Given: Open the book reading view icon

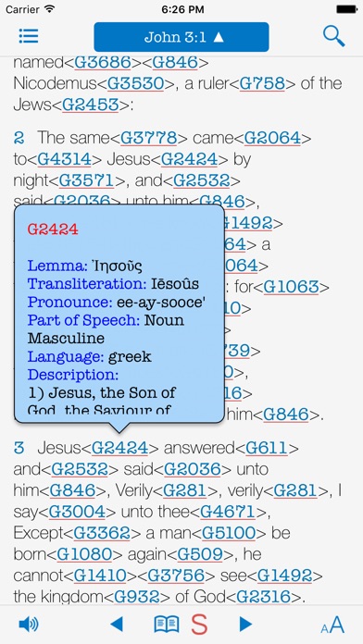Looking at the screenshot, I should (167, 625).
